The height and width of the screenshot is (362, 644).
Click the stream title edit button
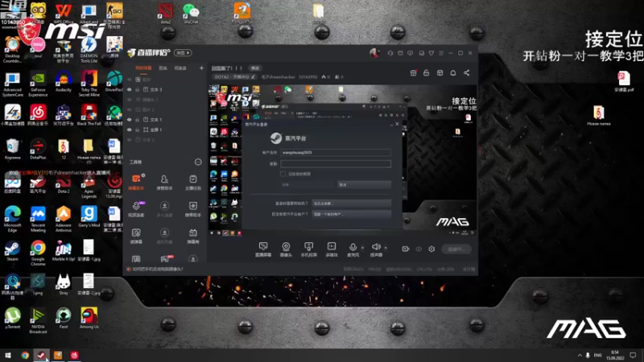[x=255, y=68]
